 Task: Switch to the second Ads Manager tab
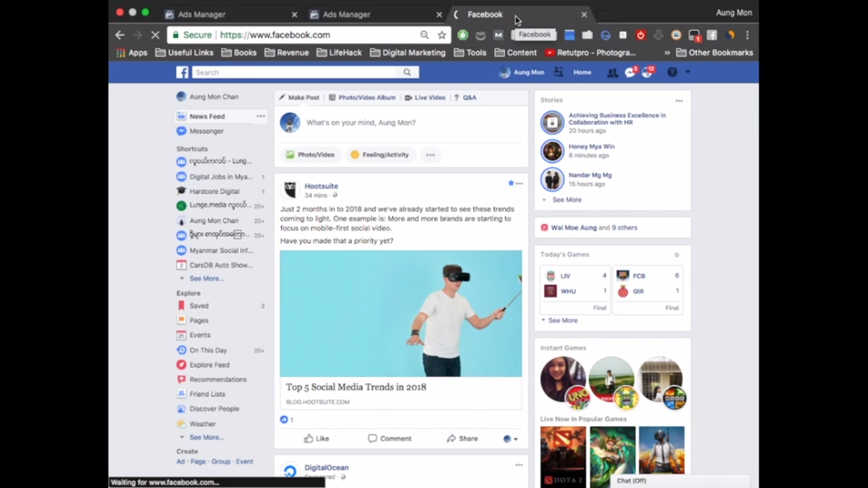coord(375,14)
